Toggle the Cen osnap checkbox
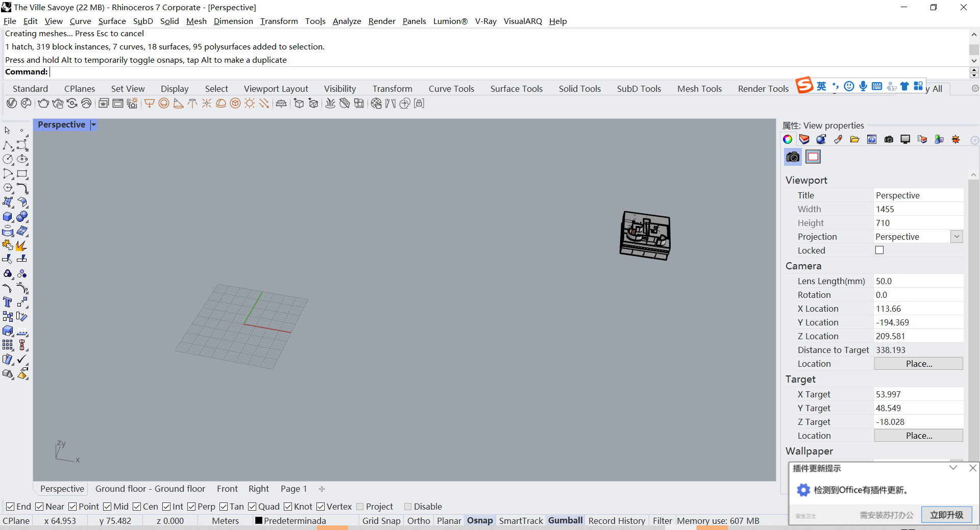980x530 pixels. (137, 507)
